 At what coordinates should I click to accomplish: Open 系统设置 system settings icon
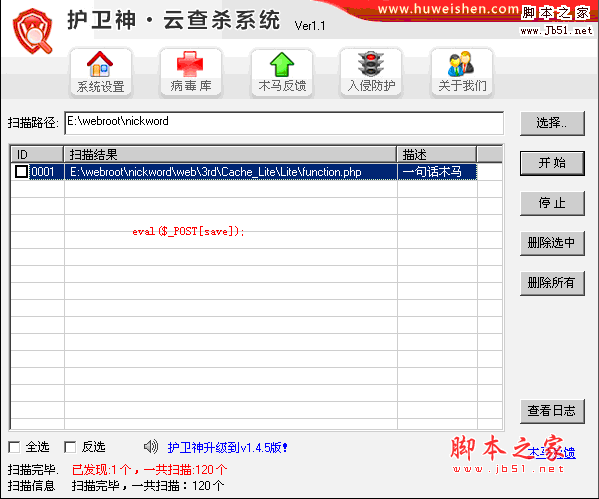pyautogui.click(x=100, y=72)
